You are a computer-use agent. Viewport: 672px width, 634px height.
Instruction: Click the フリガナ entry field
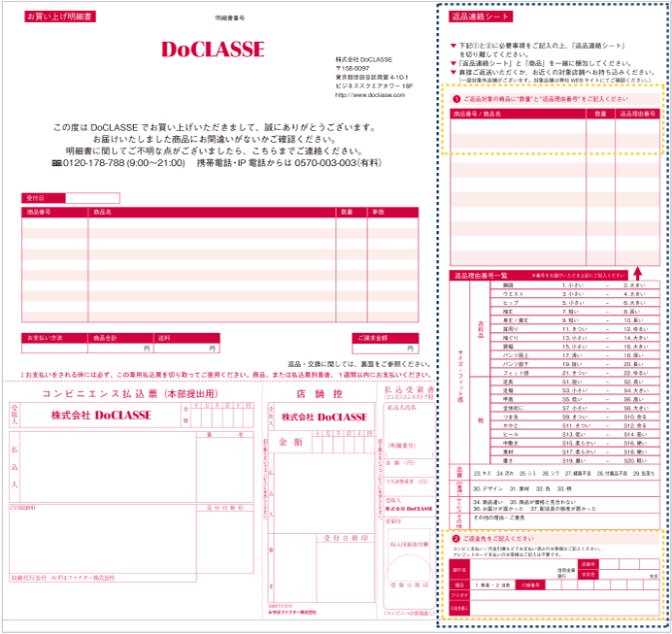(x=565, y=595)
